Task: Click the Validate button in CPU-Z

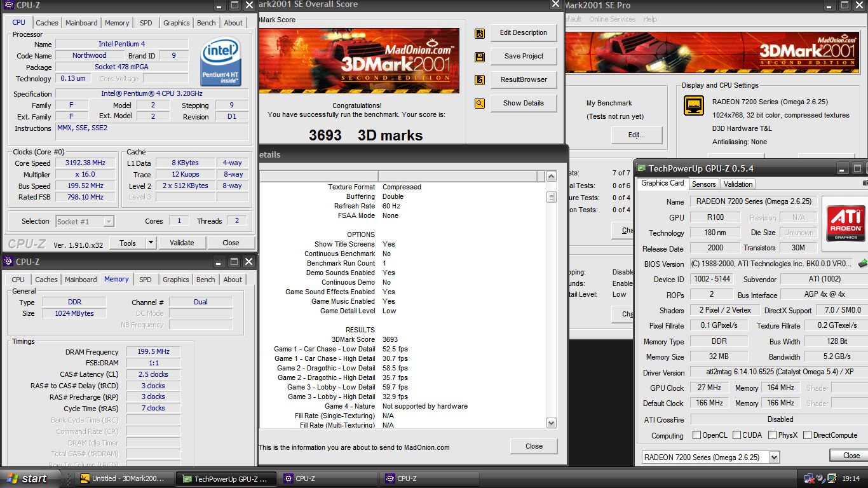Action: [182, 243]
